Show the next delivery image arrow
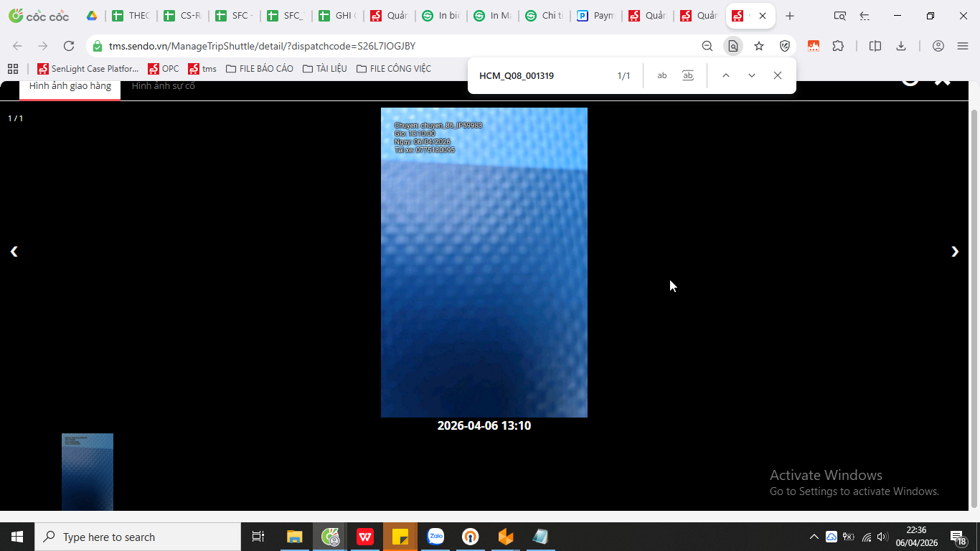Screen dimensions: 980x551 [x=954, y=251]
